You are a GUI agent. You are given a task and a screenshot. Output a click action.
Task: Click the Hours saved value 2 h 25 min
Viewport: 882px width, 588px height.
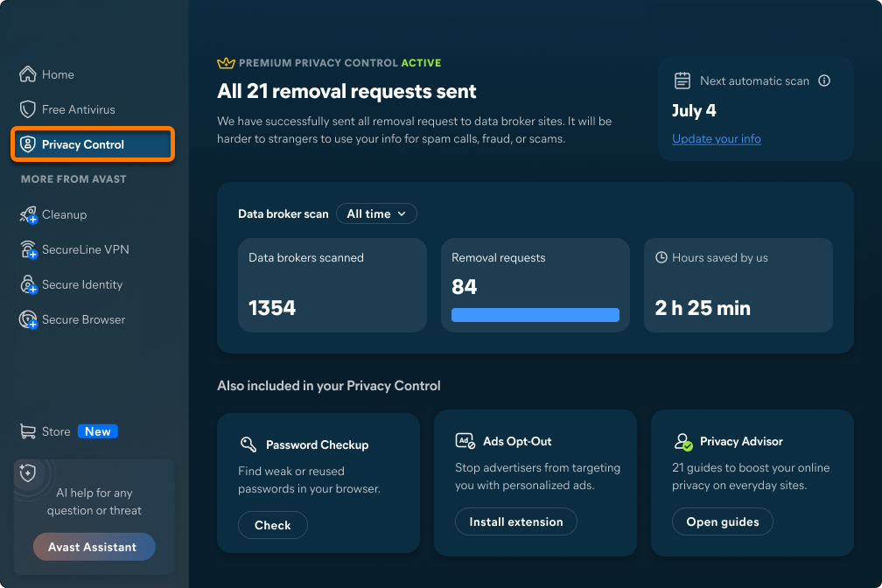(x=703, y=308)
